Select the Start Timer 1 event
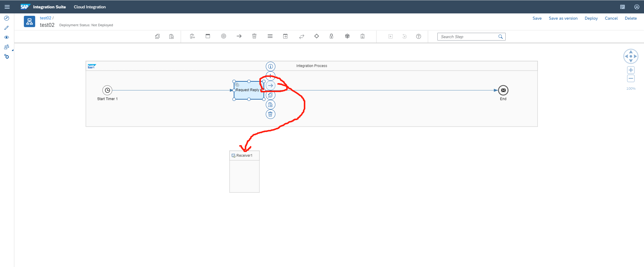The image size is (644, 267). pyautogui.click(x=107, y=90)
